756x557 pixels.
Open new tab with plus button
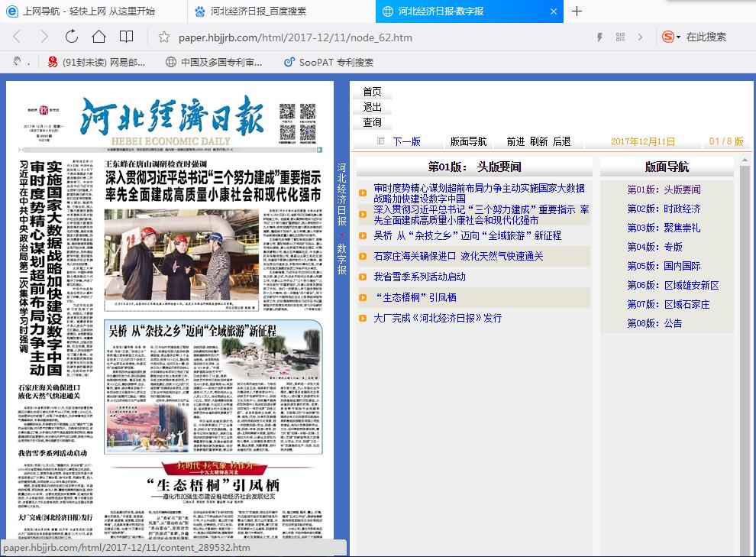(577, 11)
